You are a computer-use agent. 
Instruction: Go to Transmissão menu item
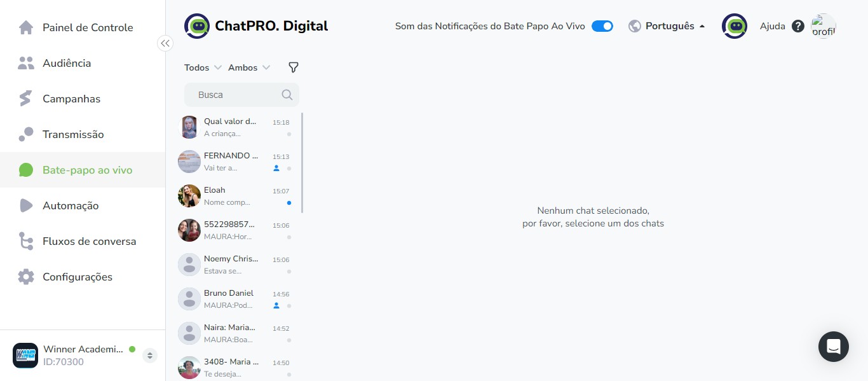pos(83,134)
